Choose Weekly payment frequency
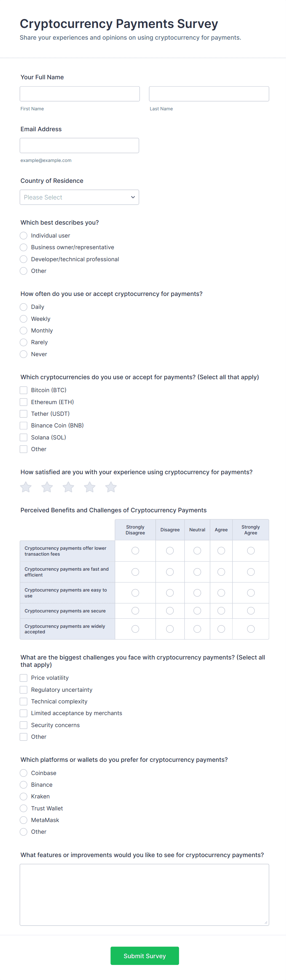Image resolution: width=286 pixels, height=980 pixels. point(24,319)
